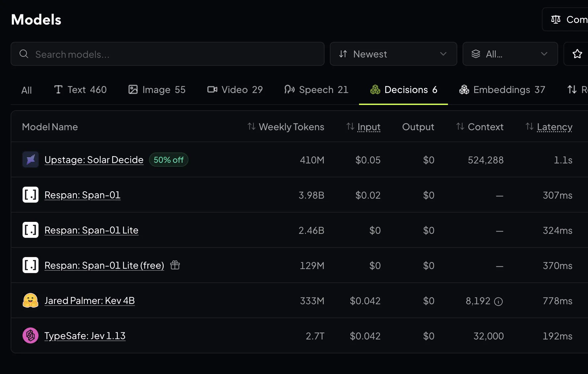Image resolution: width=588 pixels, height=374 pixels.
Task: Sort by Latency column
Action: click(x=549, y=127)
